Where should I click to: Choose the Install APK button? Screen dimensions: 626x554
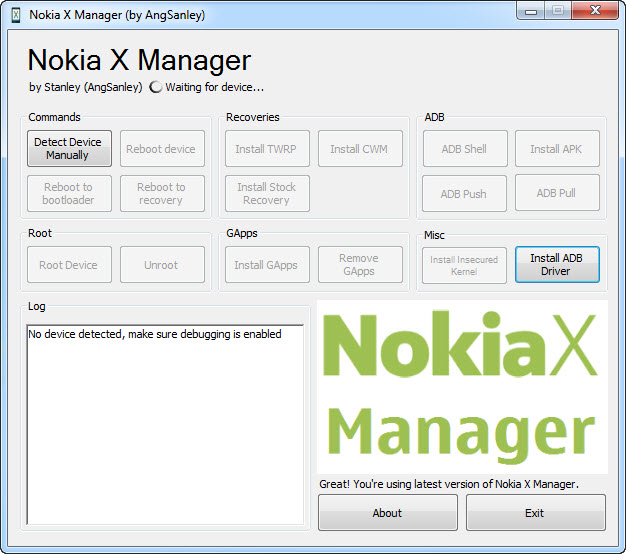tap(557, 148)
